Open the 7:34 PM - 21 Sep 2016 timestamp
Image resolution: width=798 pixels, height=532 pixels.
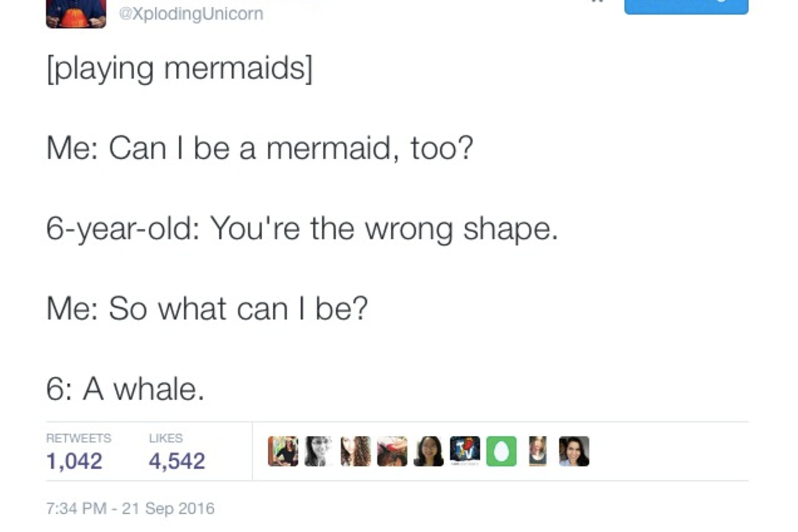coord(130,508)
